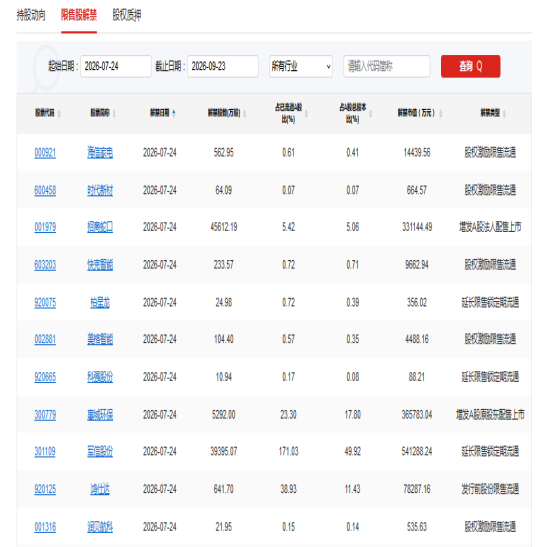Open the 股权质押 tab
The width and height of the screenshot is (548, 547).
click(x=127, y=15)
